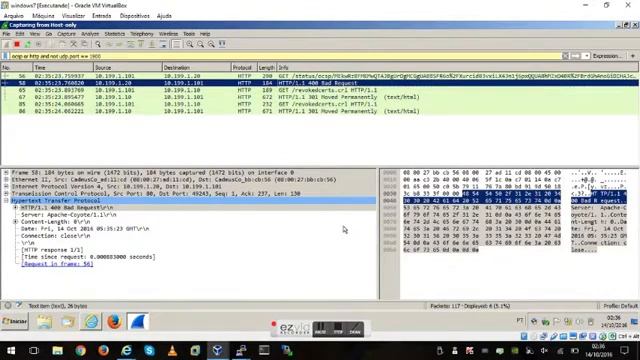Viewport: 640px width, 360px height.
Task: Jump to the first packet icon
Action: tap(141, 44)
